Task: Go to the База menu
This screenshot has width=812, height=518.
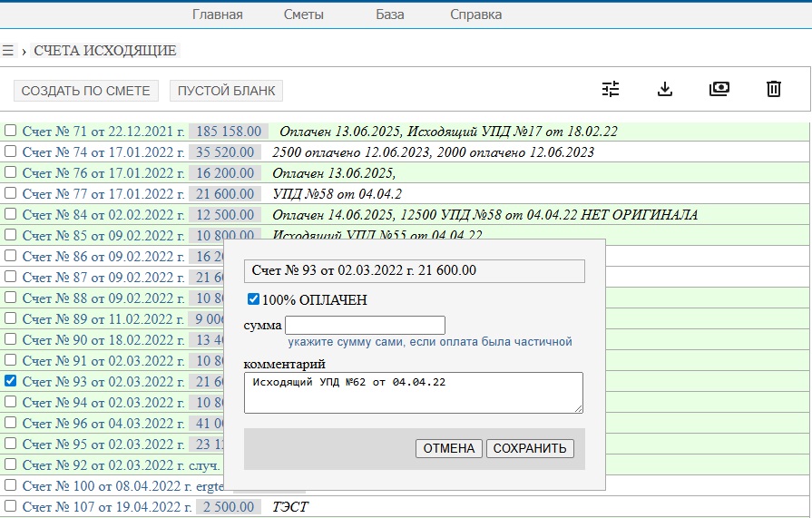Action: click(390, 15)
